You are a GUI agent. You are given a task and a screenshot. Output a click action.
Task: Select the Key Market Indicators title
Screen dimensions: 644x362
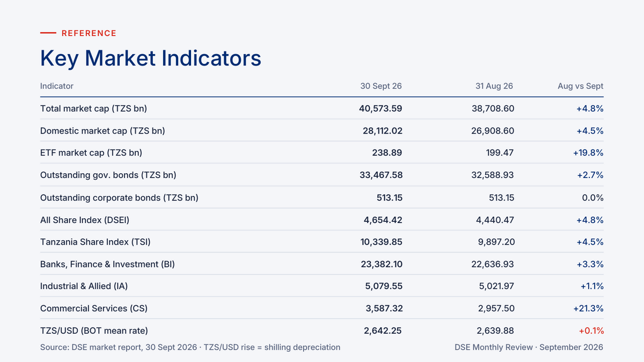[151, 58]
